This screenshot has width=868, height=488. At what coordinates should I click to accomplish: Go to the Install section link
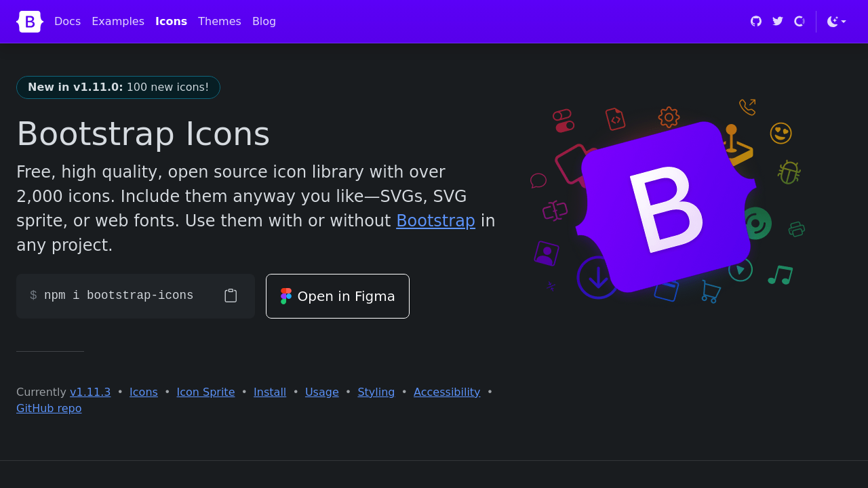[x=270, y=392]
